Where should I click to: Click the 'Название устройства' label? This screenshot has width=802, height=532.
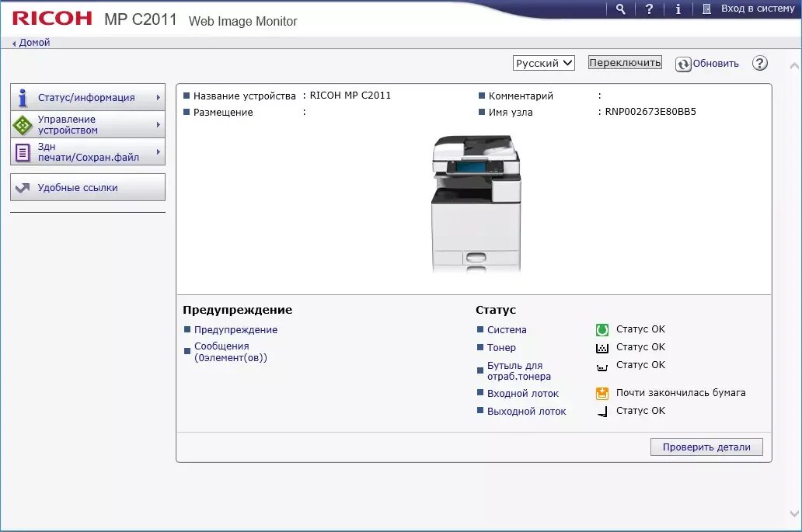245,96
